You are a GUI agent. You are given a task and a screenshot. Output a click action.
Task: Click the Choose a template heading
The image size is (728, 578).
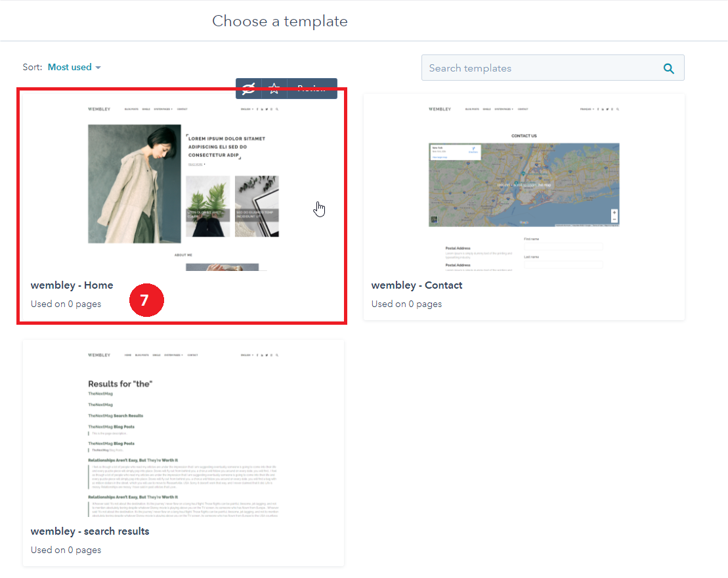pyautogui.click(x=280, y=21)
